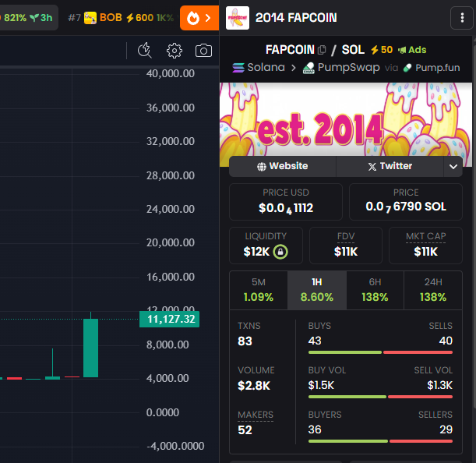Open the Twitter link
476x463 pixels.
[390, 166]
